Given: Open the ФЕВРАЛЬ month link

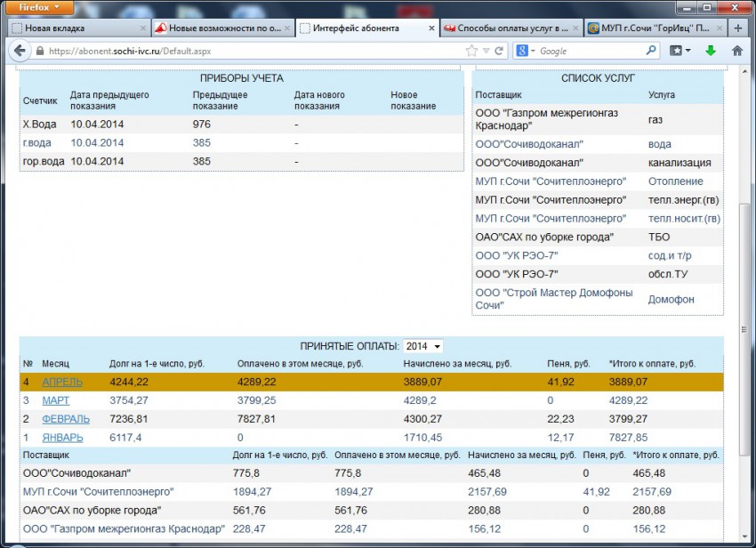Looking at the screenshot, I should (x=66, y=419).
